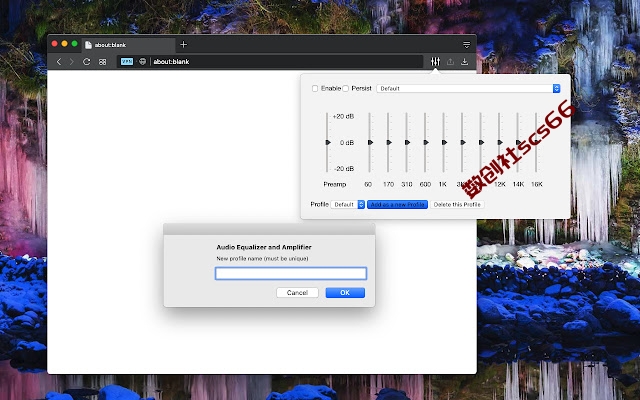The height and width of the screenshot is (400, 640).
Task: Click the +20 dB scale label
Action: coord(343,116)
